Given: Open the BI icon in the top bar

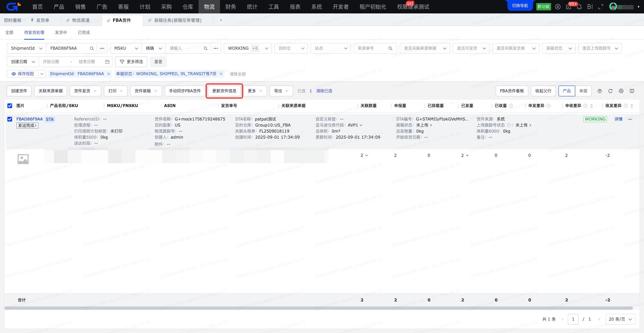Looking at the screenshot, I should point(590,7).
